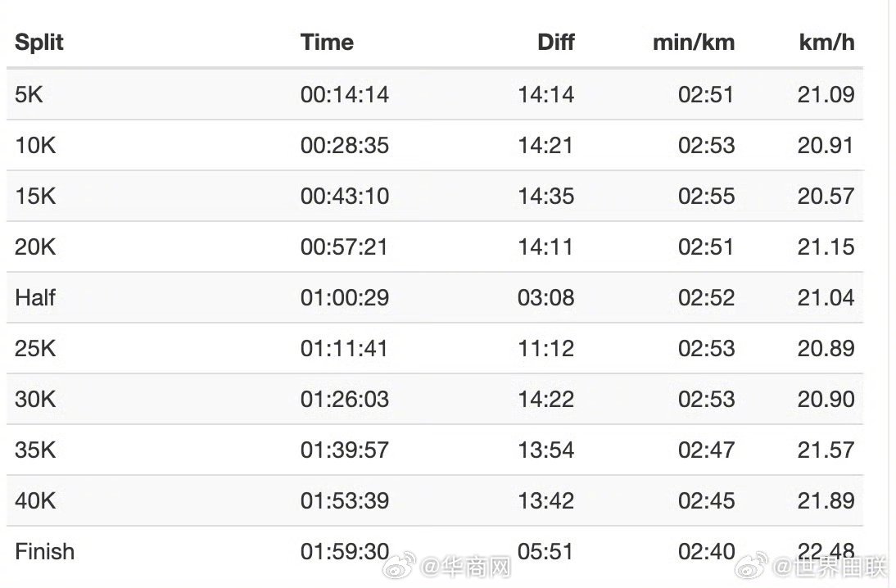Screen dimensions: 896x588
Task: Select the 02:45 pace in 40K row
Action: pyautogui.click(x=706, y=500)
